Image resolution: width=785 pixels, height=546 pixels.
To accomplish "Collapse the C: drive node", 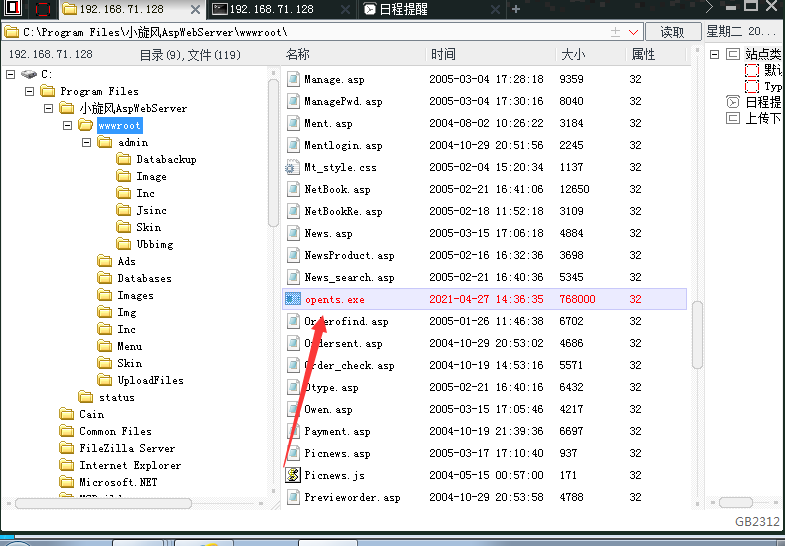I will (11, 75).
